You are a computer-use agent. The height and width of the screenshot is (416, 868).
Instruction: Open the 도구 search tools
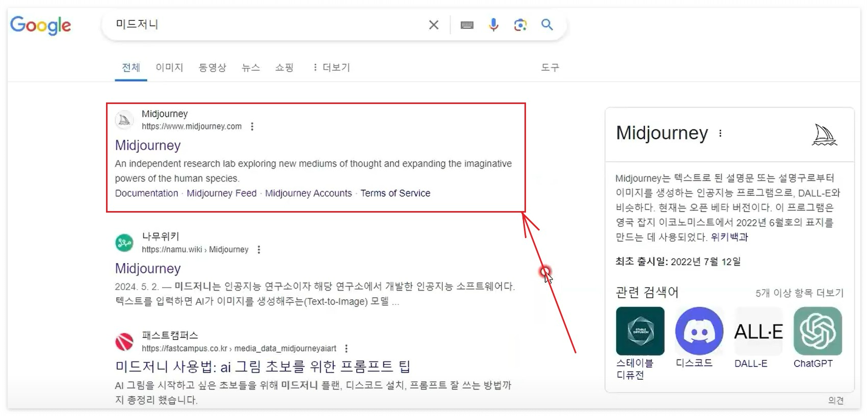[550, 68]
